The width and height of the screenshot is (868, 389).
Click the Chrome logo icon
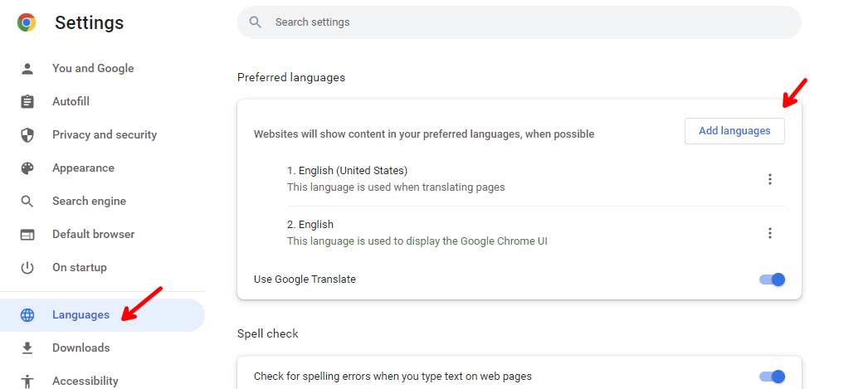[27, 22]
